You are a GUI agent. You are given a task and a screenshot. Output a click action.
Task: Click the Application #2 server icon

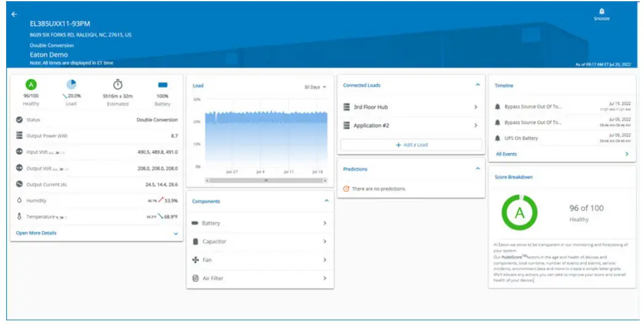[347, 125]
